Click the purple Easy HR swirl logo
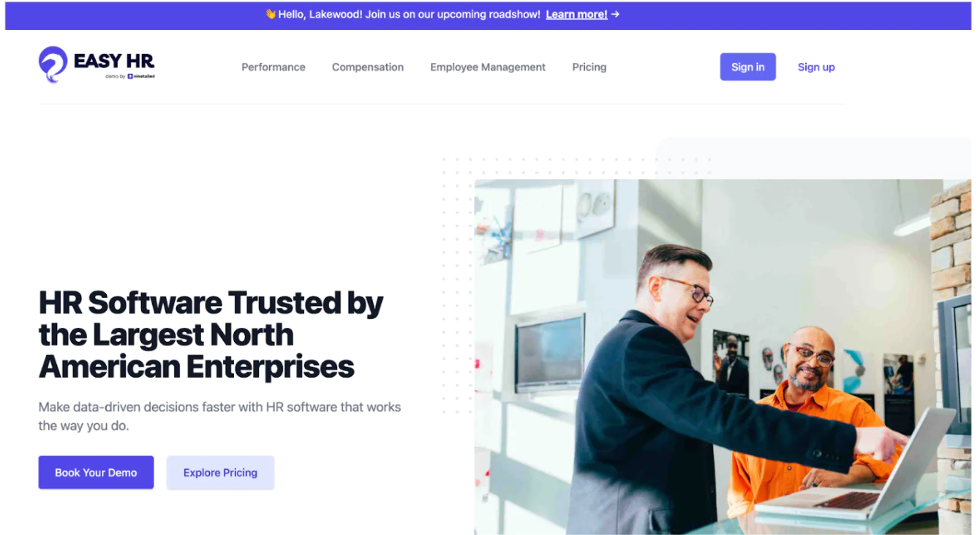The height and width of the screenshot is (535, 980). tap(53, 64)
